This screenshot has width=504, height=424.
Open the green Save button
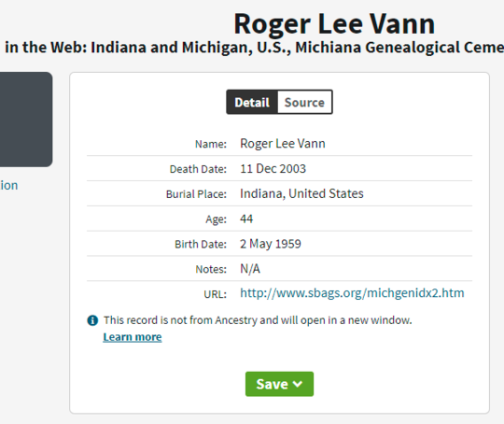[x=279, y=384]
